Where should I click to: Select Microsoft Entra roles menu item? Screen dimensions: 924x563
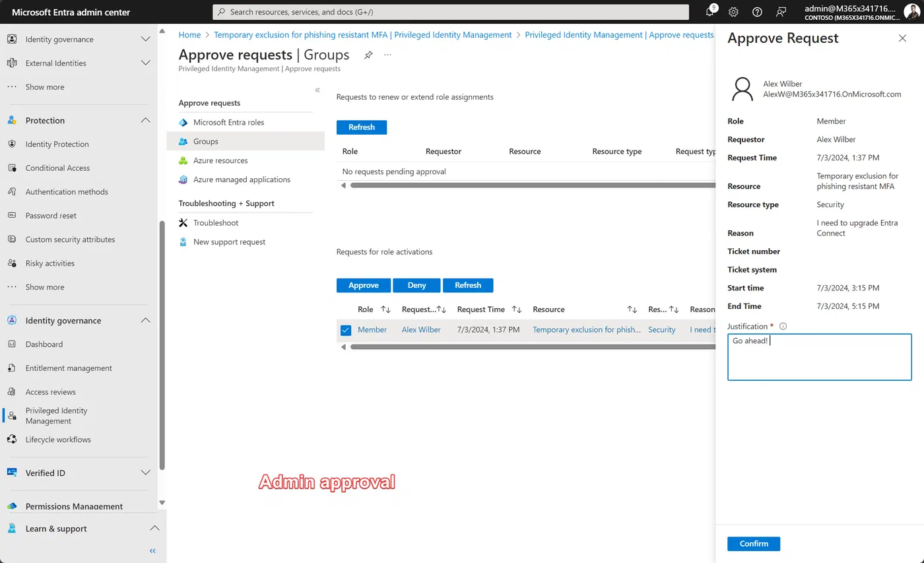[x=246, y=122]
